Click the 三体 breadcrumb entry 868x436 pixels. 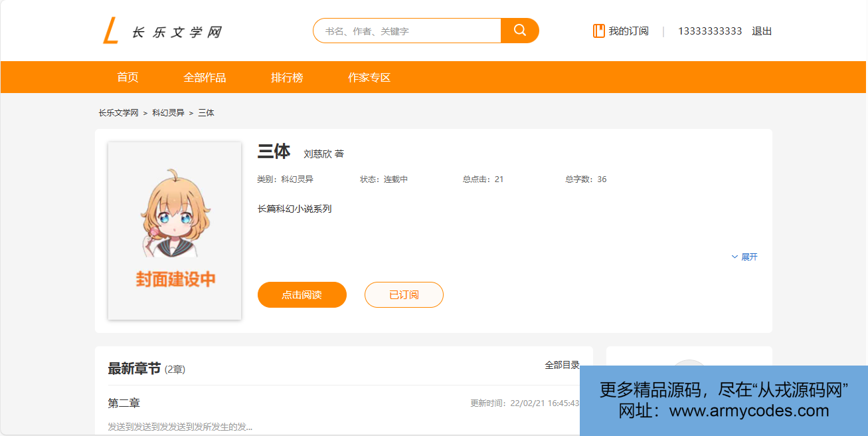(206, 113)
